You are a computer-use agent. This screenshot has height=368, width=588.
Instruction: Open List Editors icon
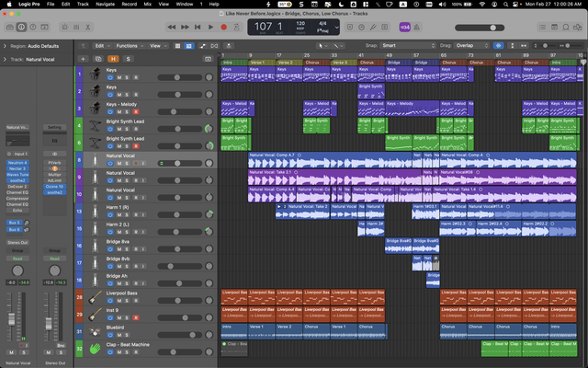point(542,27)
